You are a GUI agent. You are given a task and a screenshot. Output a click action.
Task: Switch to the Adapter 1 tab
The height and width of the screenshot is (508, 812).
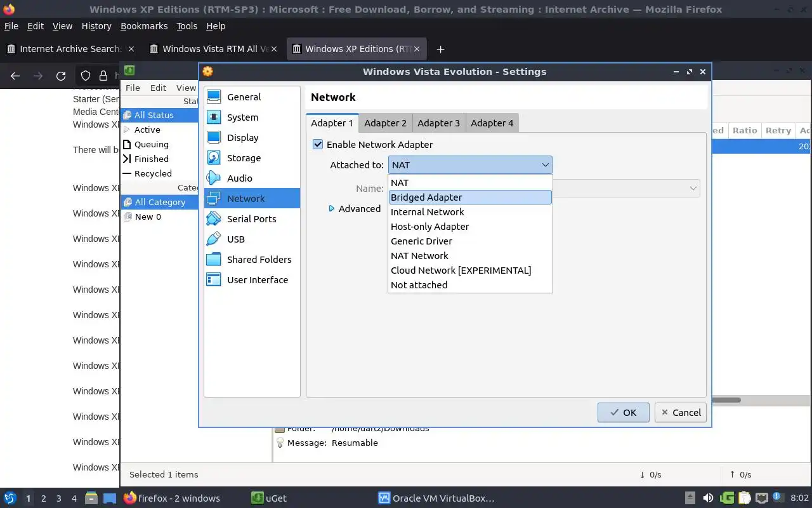[332, 123]
